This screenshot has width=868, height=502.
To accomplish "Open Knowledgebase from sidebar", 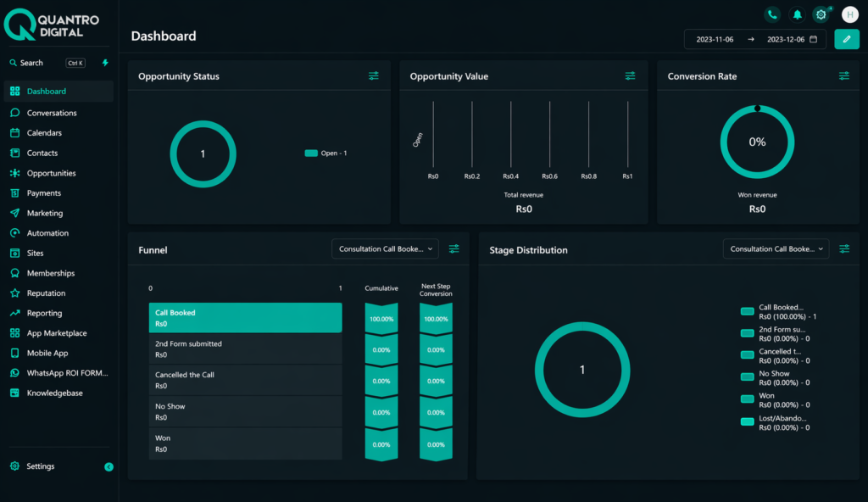I will (x=58, y=393).
